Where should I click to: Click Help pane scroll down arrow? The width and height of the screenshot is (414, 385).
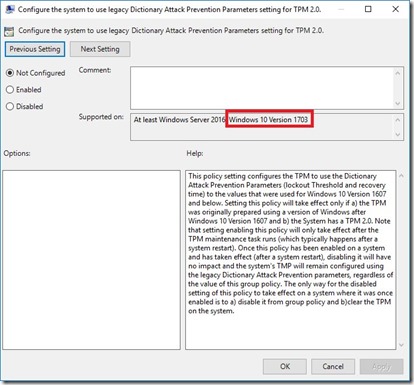pos(401,345)
